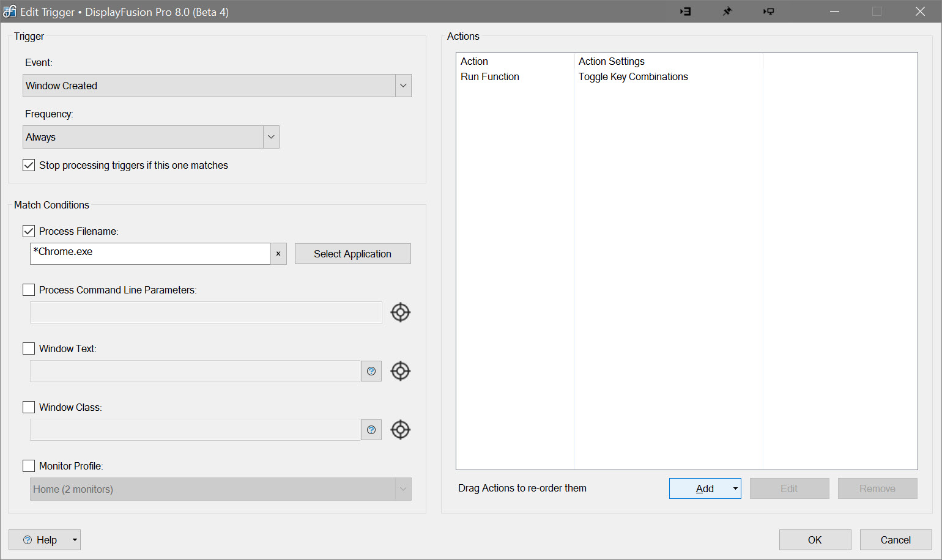
Task: Enable the Window Text match condition
Action: (29, 348)
